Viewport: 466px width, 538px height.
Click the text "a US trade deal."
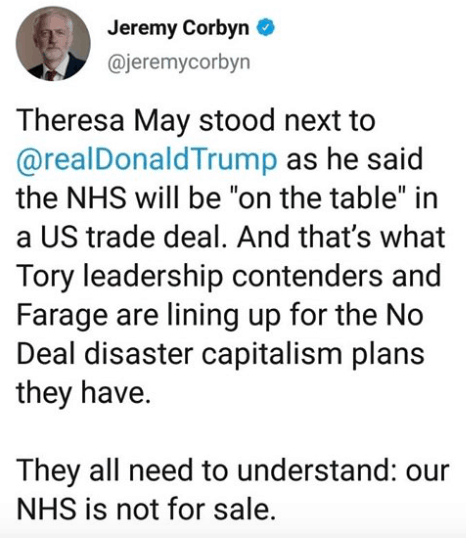[x=122, y=237]
